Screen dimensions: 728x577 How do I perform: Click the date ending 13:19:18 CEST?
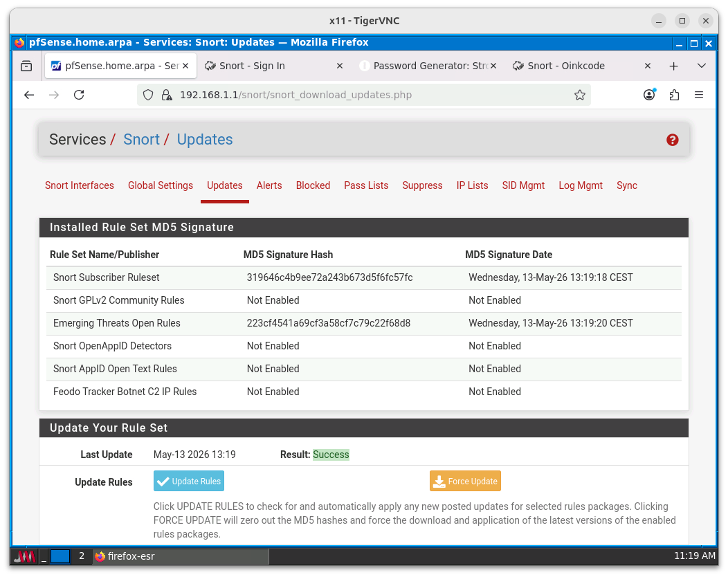pyautogui.click(x=551, y=277)
